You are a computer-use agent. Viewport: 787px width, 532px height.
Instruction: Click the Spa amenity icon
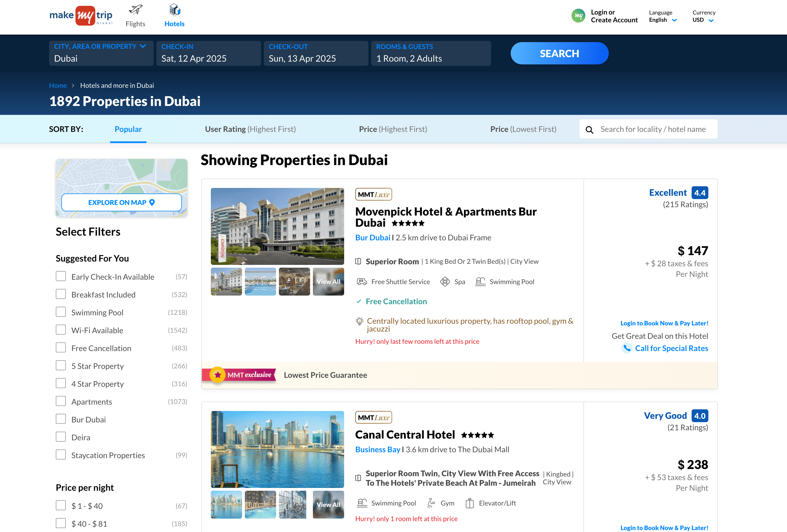click(x=445, y=282)
